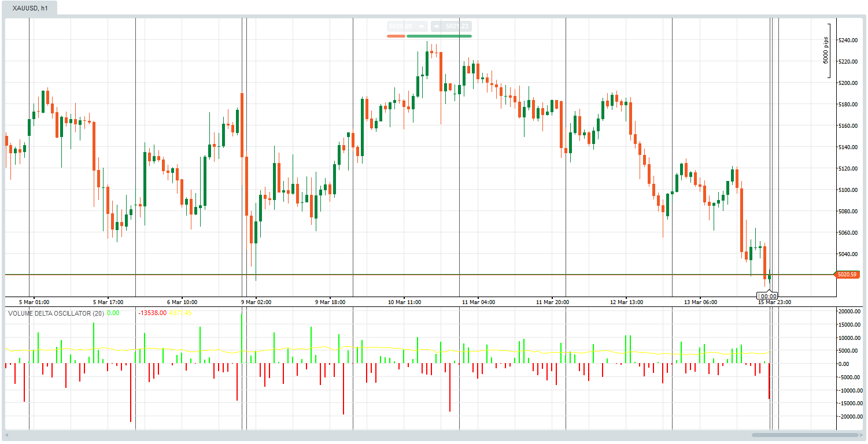The width and height of the screenshot is (868, 444).
Task: Click the drag grip dots on the 00:00 marker
Action: [x=759, y=295]
